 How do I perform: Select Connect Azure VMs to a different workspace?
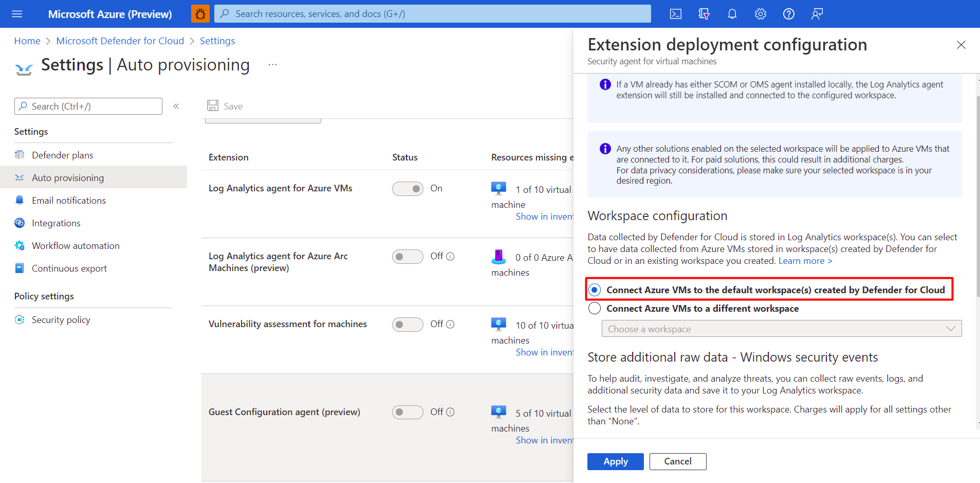click(x=595, y=308)
